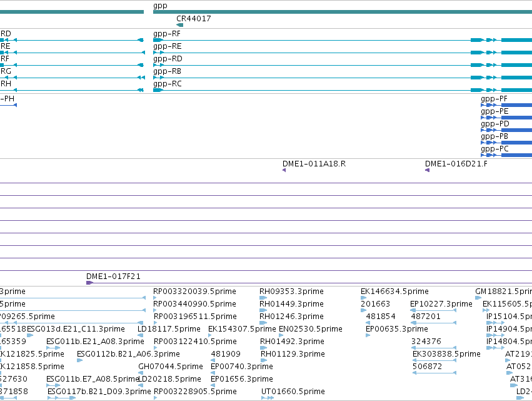Click the feature labeled 487201

coord(426,317)
